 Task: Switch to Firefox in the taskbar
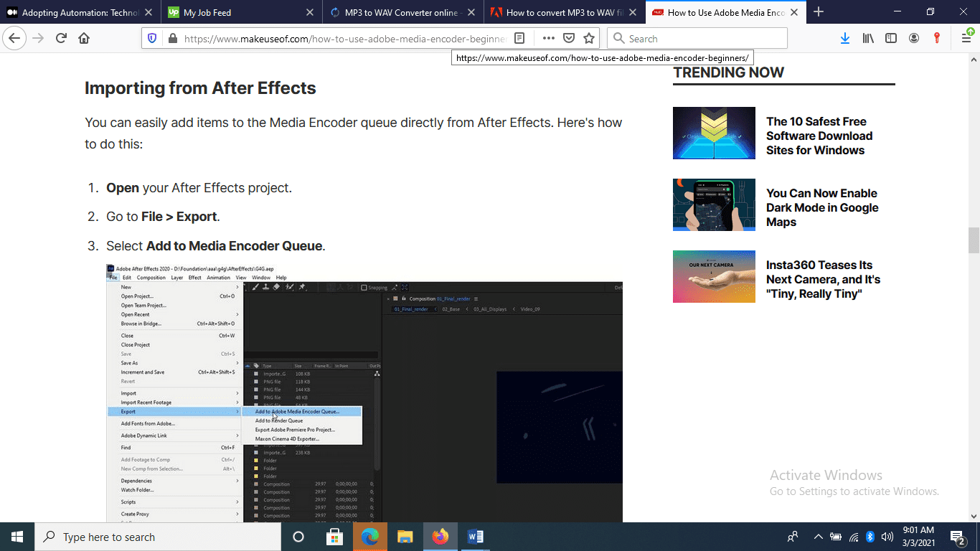[440, 537]
